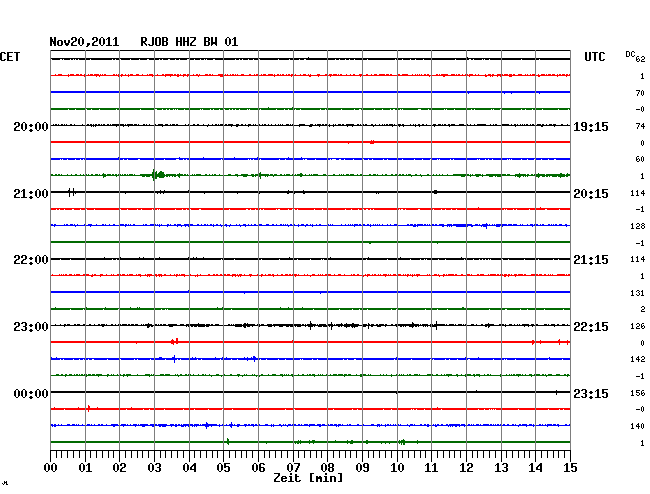The image size is (650, 494).
Task: Click the CET column header
Action: 10,57
